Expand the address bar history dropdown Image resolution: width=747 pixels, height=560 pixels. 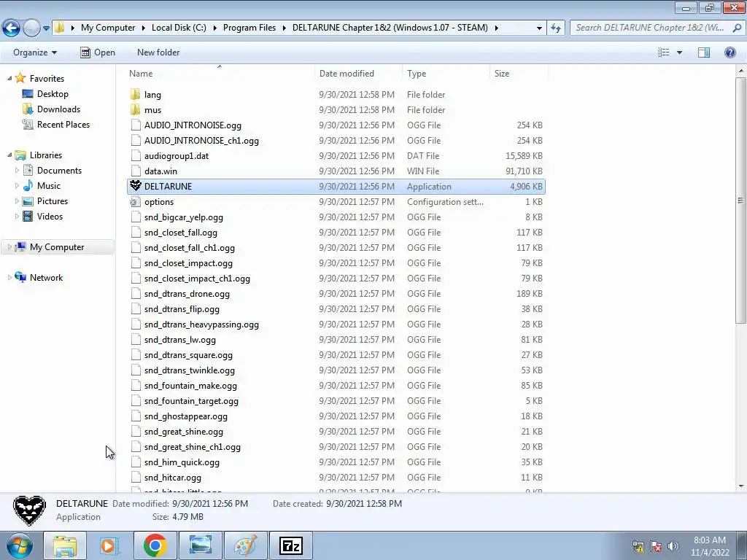coord(539,28)
